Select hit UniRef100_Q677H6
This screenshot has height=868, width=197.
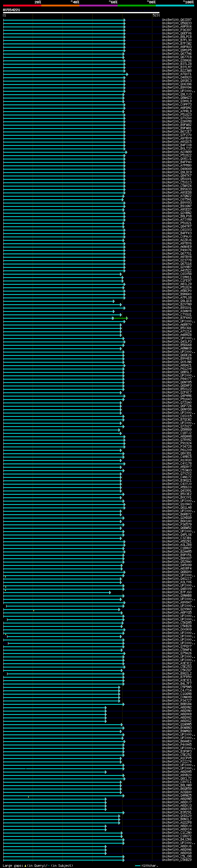coord(177,54)
